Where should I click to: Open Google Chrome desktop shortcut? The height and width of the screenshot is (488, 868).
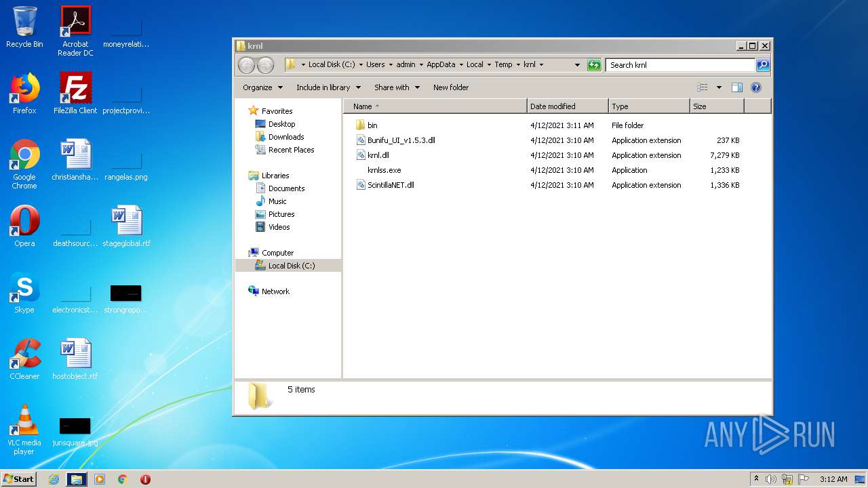coord(24,163)
